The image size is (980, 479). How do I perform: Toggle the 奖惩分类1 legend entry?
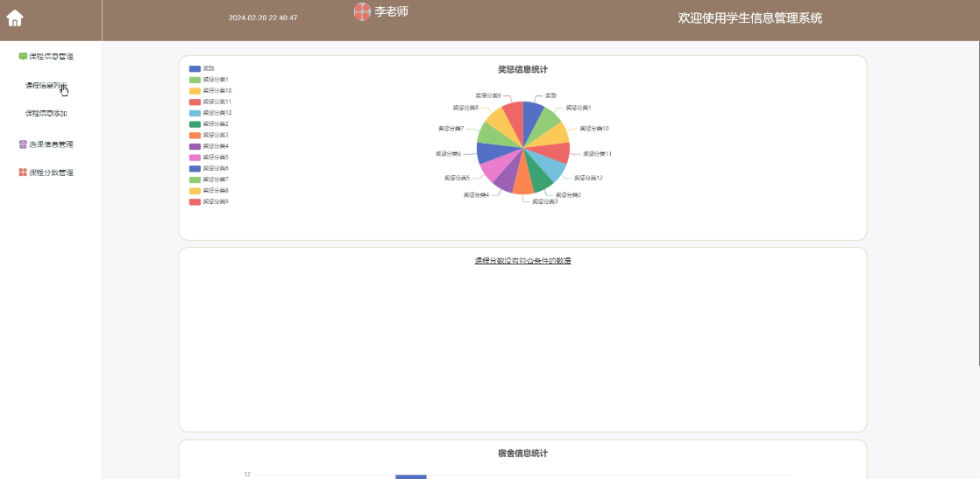(x=209, y=80)
